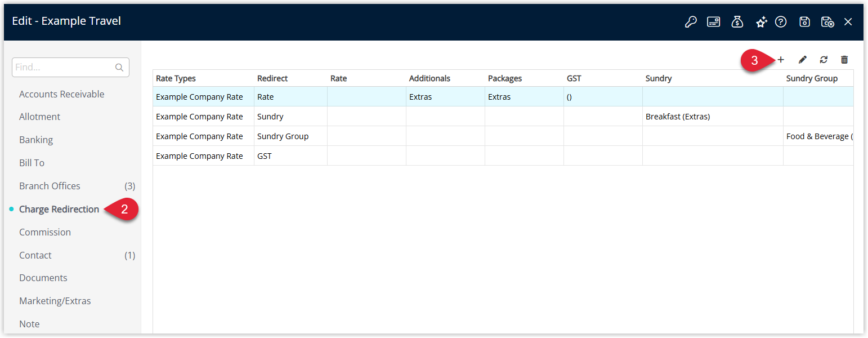
Task: Open the credit card icon in header
Action: click(714, 22)
